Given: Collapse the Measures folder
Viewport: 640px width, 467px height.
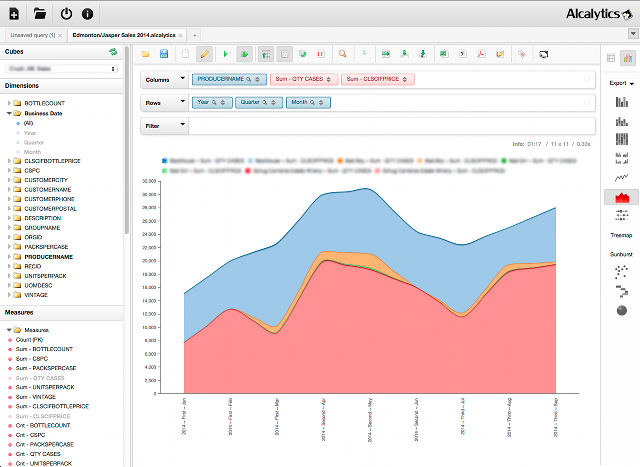Looking at the screenshot, I should point(9,330).
